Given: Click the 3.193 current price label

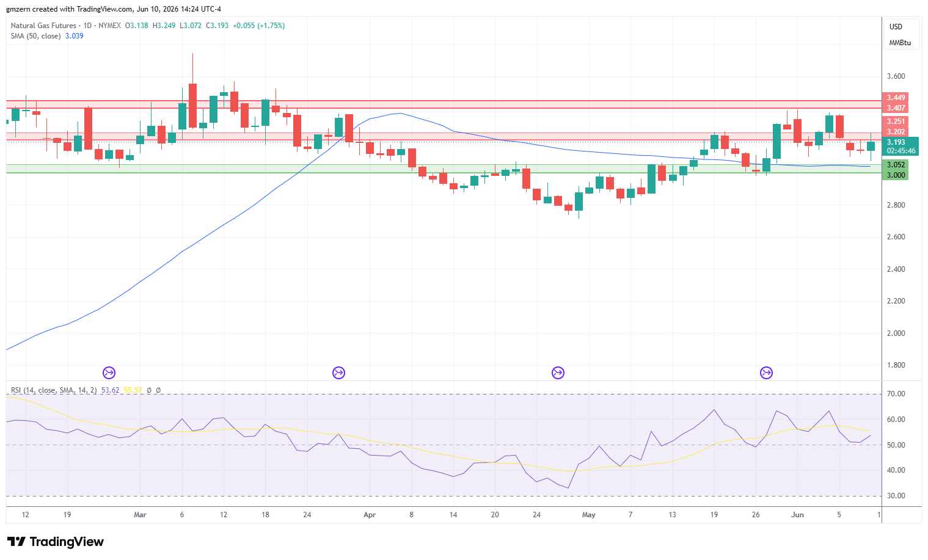Looking at the screenshot, I should [896, 142].
